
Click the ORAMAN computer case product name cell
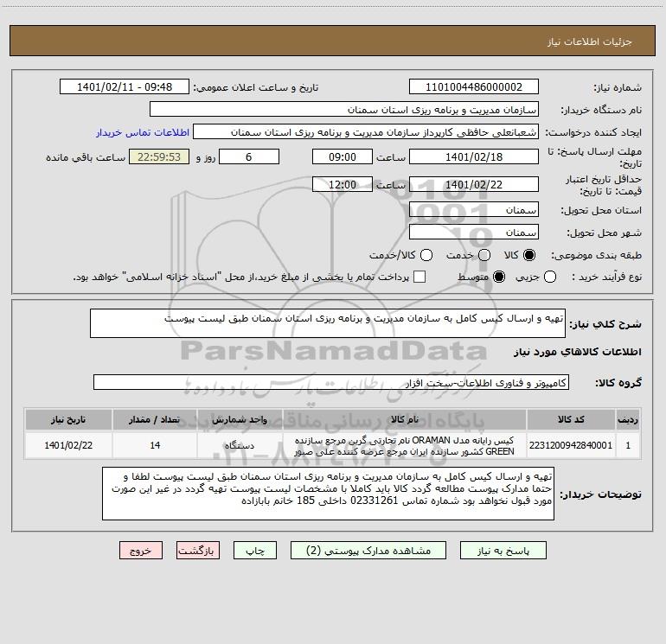click(405, 445)
